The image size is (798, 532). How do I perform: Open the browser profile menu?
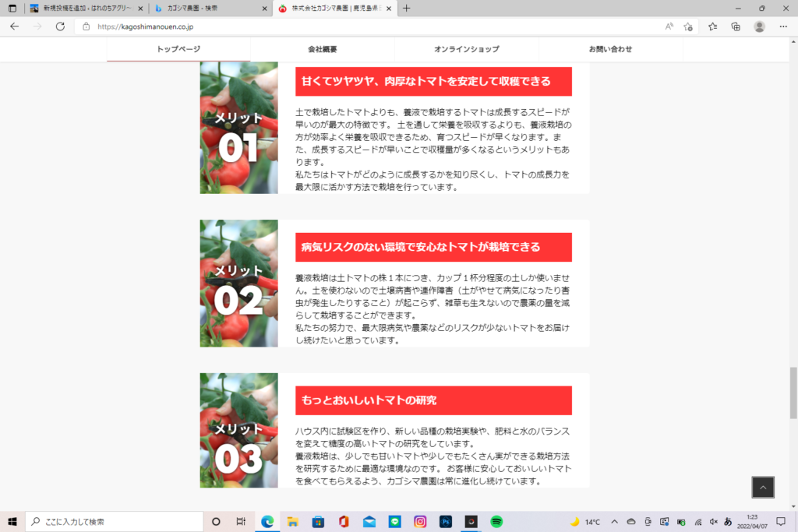(759, 26)
